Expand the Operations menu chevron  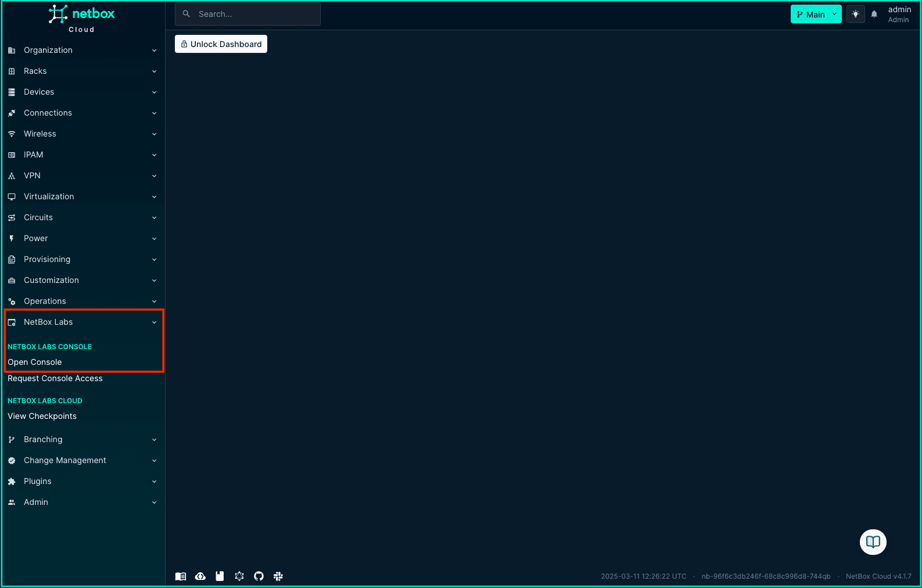pos(155,302)
